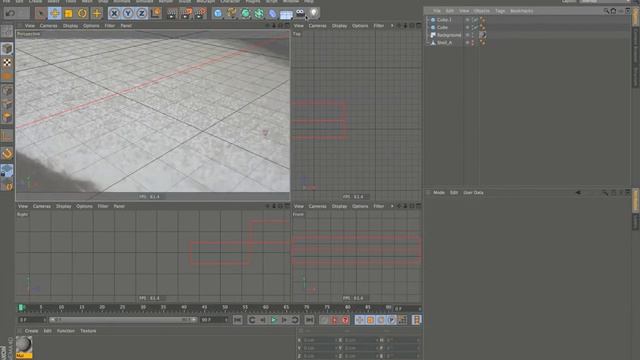Click the timeline preview range slider bar

[x=123, y=320]
